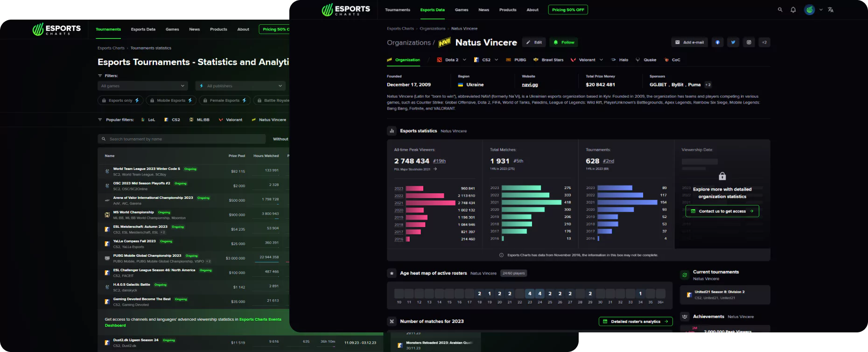Click the Esports Charts logo on the left page

point(56,29)
